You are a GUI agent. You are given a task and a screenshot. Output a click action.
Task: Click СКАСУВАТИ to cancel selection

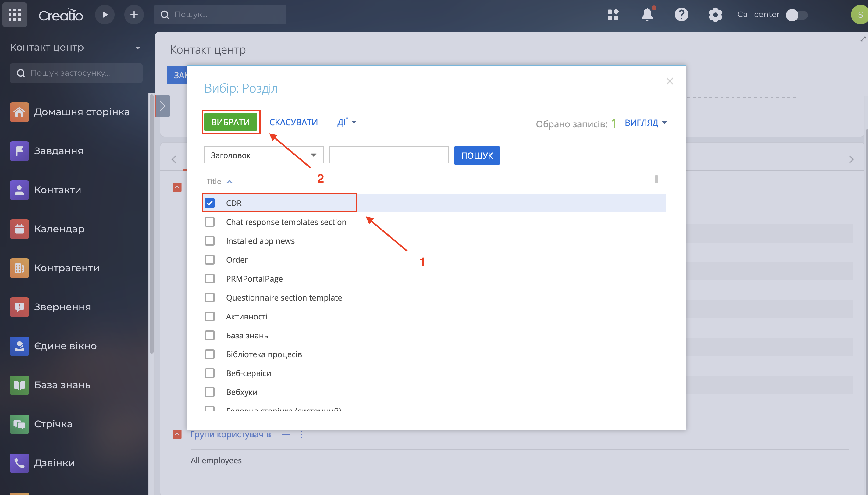tap(293, 122)
